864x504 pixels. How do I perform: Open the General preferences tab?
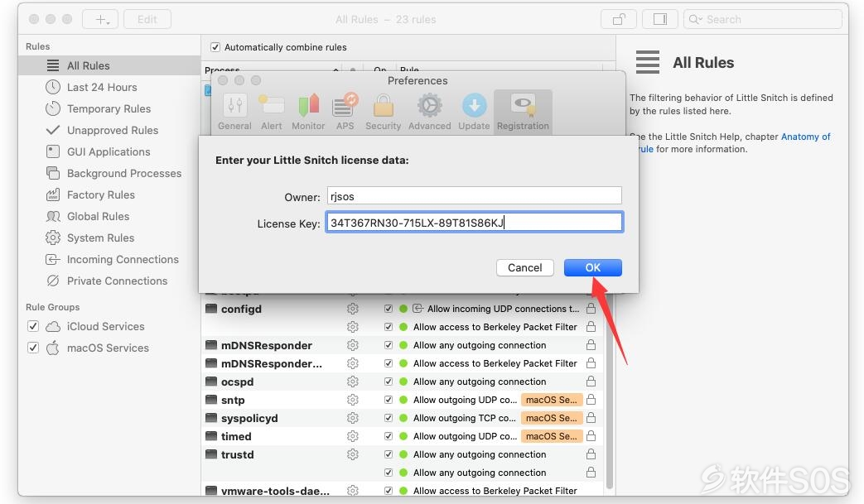coord(234,113)
